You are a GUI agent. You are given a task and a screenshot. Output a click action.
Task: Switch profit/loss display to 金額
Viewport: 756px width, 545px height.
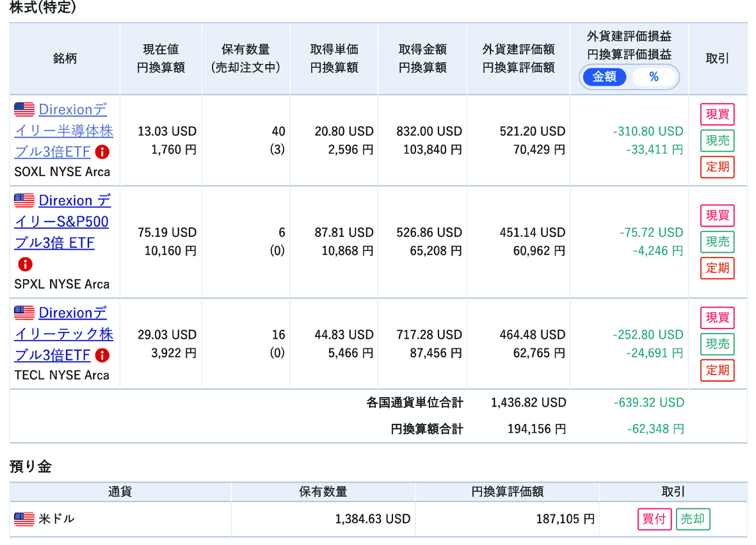point(604,77)
